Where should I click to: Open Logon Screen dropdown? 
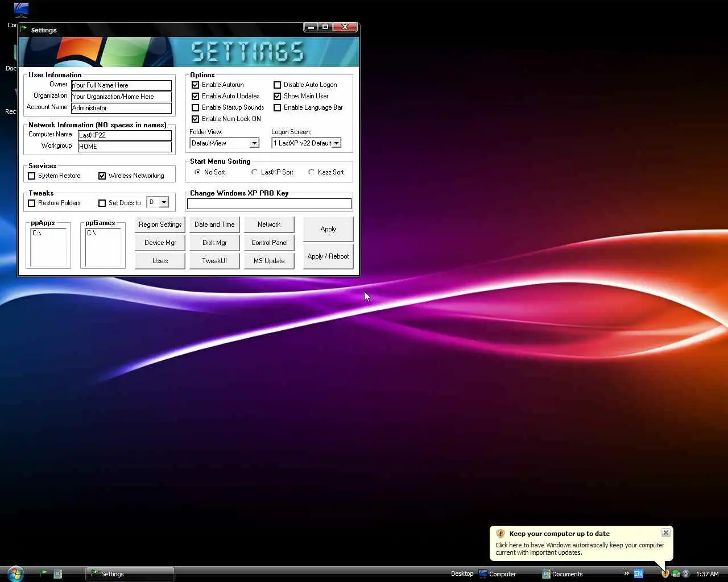(336, 143)
